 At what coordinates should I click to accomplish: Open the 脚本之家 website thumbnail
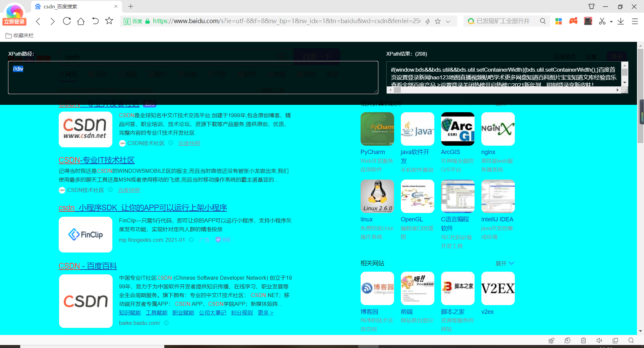pos(458,288)
